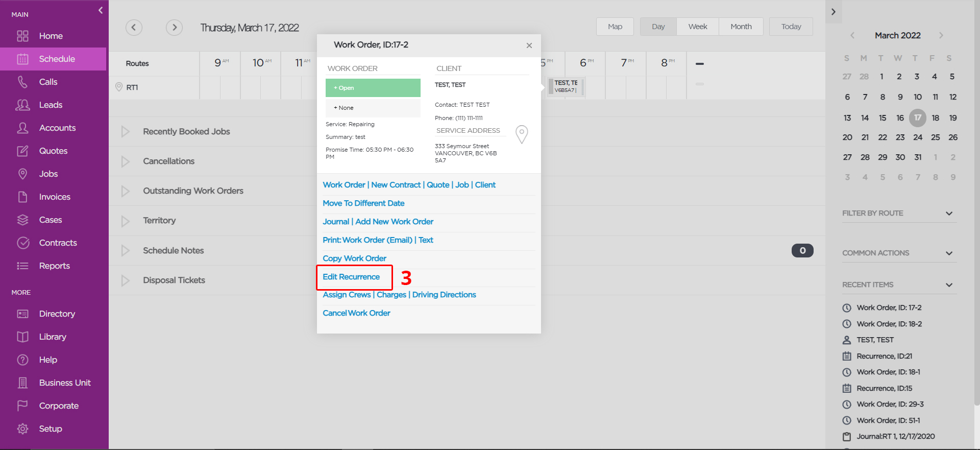The height and width of the screenshot is (450, 980).
Task: Click the Assign Crews link
Action: tap(347, 295)
